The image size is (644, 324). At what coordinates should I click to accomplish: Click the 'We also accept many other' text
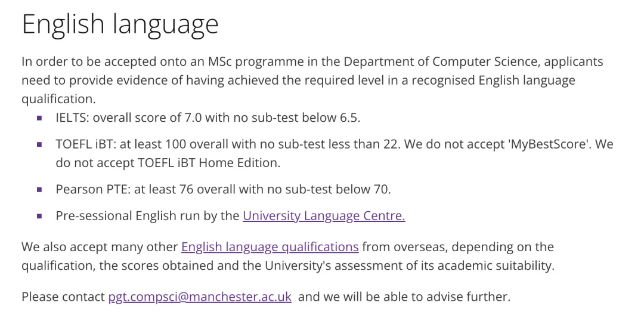coord(100,247)
